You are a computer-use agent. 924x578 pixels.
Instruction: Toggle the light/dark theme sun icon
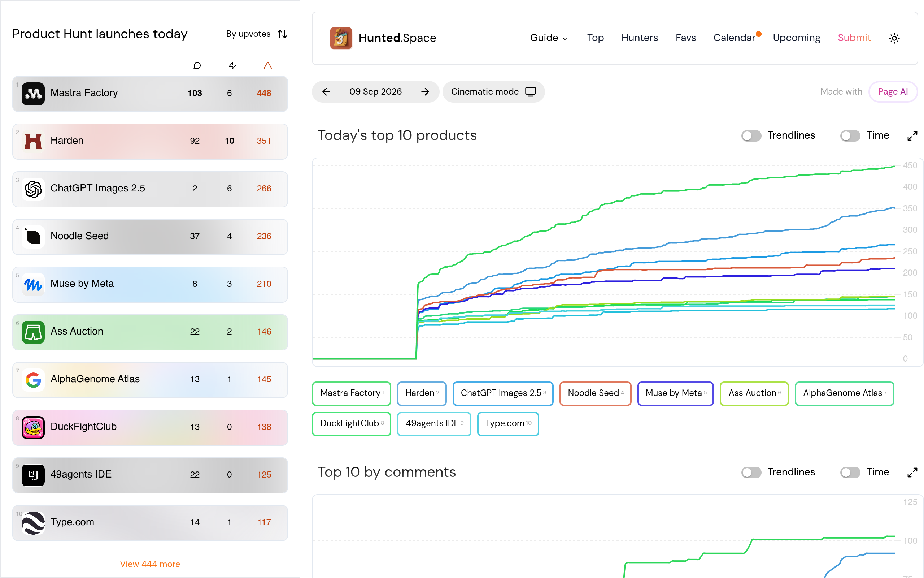[x=894, y=38]
